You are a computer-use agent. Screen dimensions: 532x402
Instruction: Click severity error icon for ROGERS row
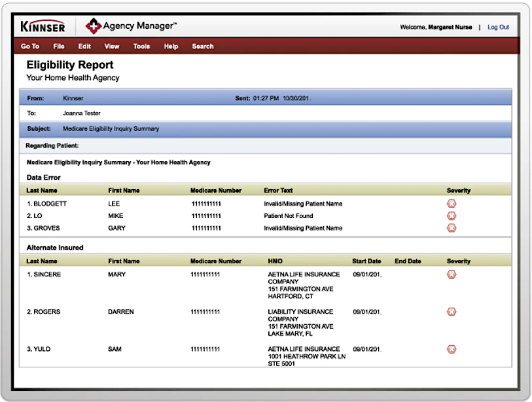point(452,312)
